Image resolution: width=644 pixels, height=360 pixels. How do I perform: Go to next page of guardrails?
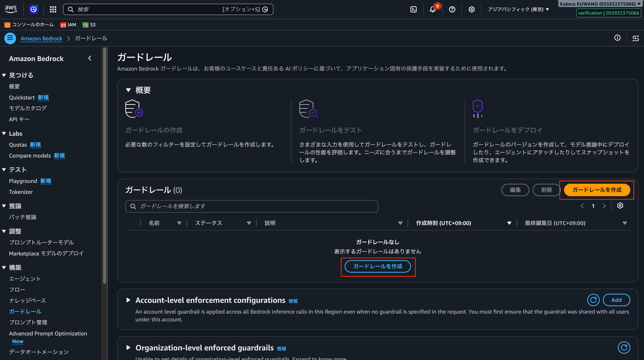coord(604,206)
